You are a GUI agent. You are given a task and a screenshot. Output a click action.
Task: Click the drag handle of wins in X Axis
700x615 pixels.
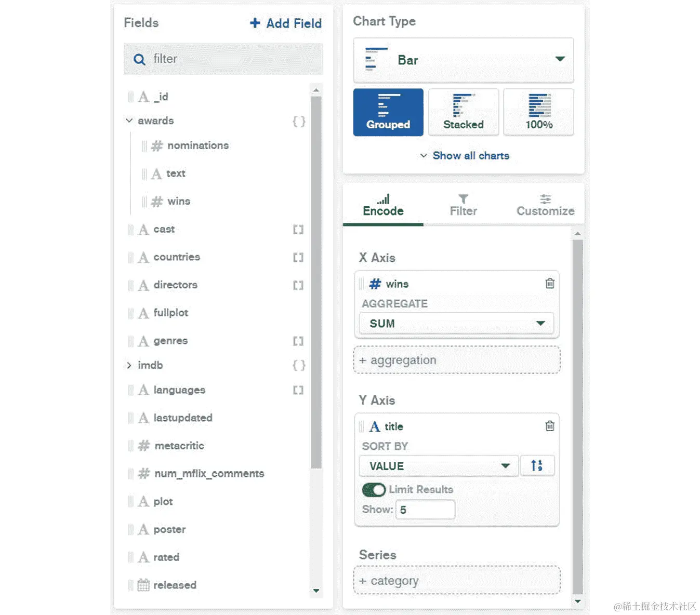point(362,284)
